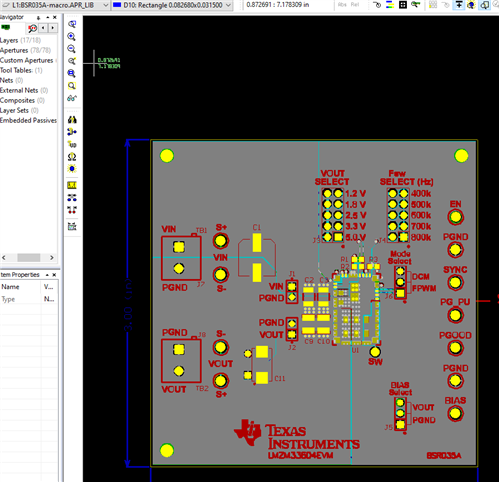499x482 pixels.
Task: Toggle the Abs coordinate mode
Action: tap(342, 5)
